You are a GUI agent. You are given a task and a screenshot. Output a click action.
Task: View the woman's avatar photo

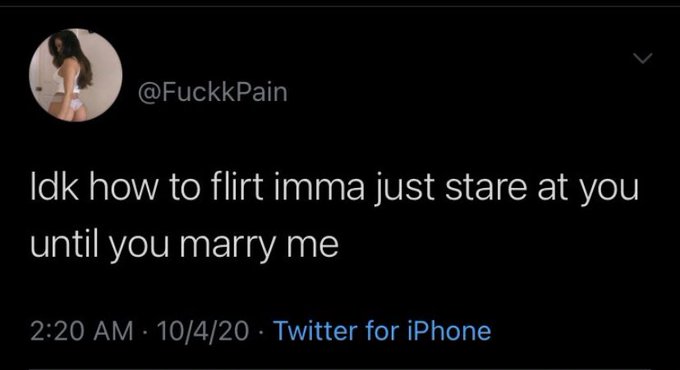[x=75, y=75]
